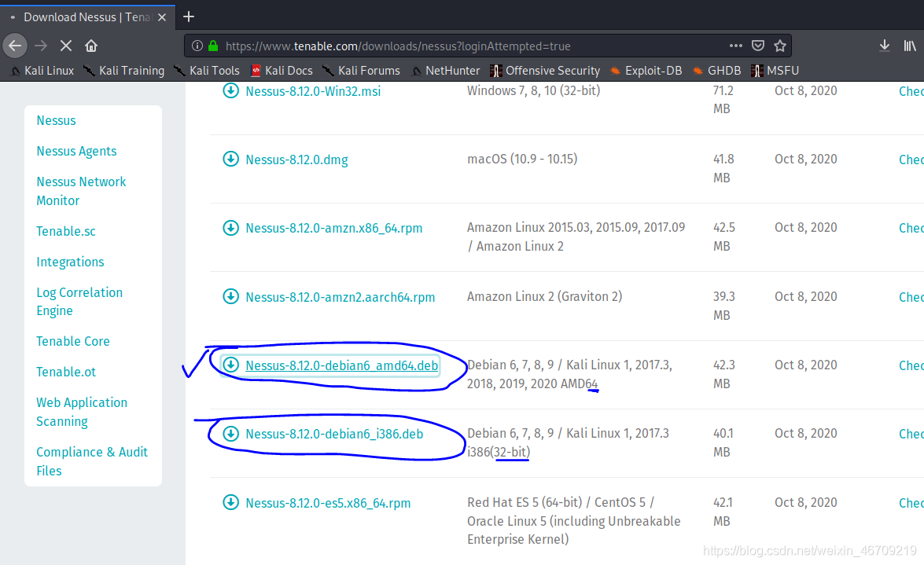This screenshot has height=565, width=924.
Task: Stop loading the page
Action: [66, 46]
